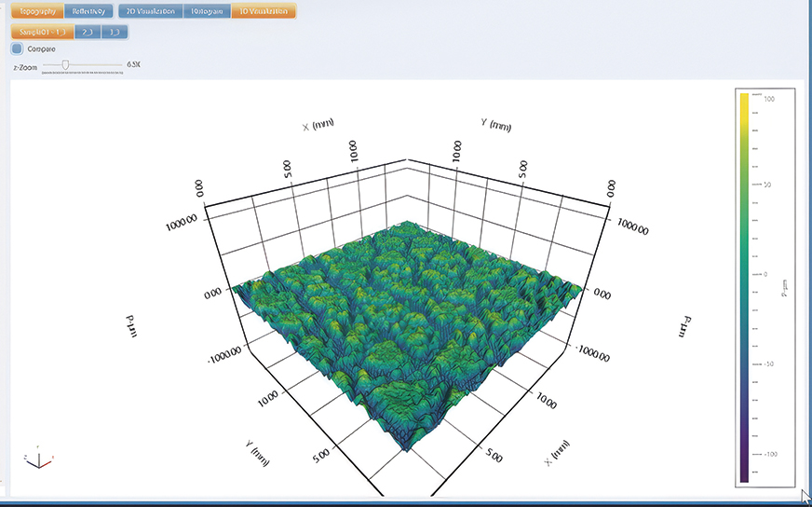The height and width of the screenshot is (507, 812).
Task: Click the Compare label text
Action: (42, 48)
